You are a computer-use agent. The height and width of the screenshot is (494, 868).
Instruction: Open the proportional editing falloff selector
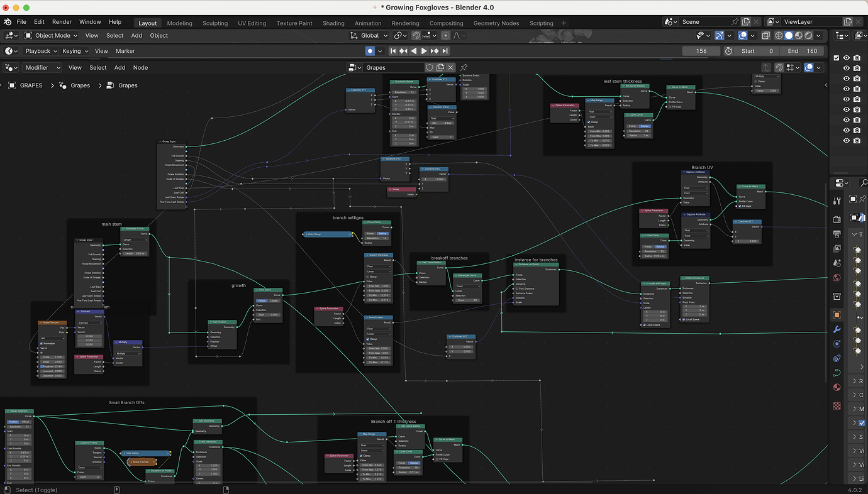(x=458, y=35)
